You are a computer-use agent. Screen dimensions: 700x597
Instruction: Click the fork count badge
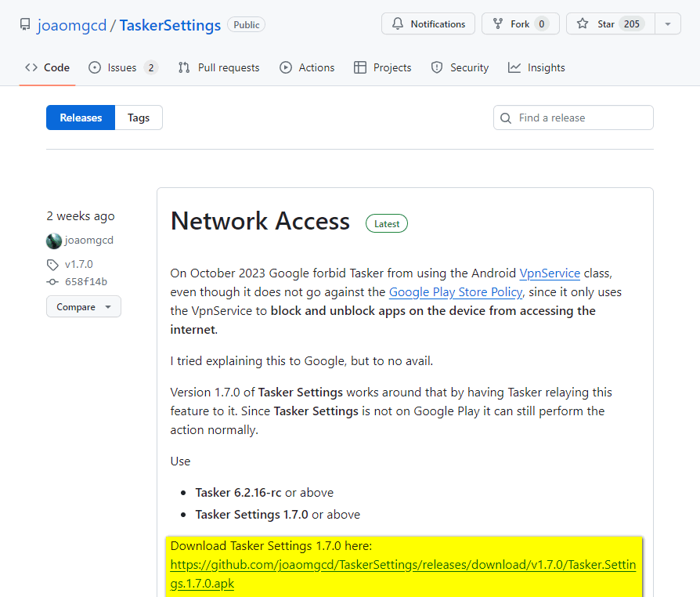542,24
